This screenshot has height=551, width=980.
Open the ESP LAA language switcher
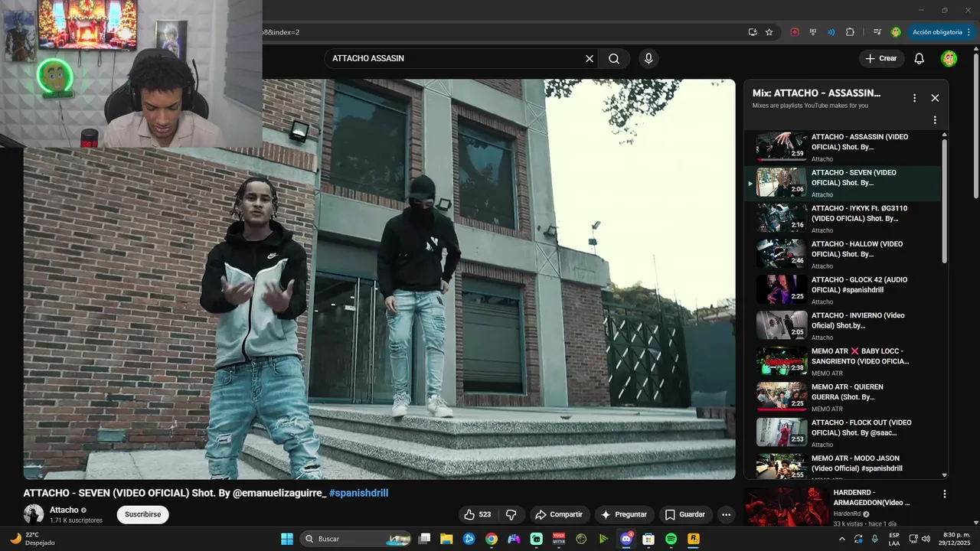pyautogui.click(x=894, y=539)
